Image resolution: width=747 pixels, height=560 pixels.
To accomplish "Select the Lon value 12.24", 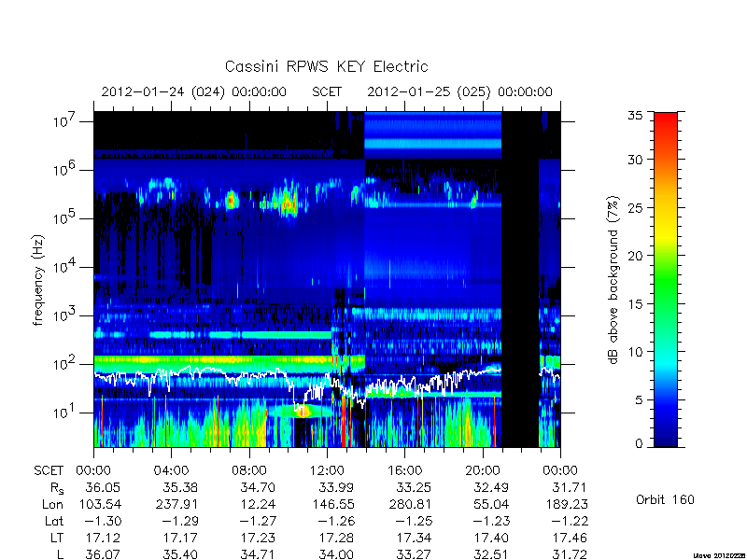I will [259, 504].
